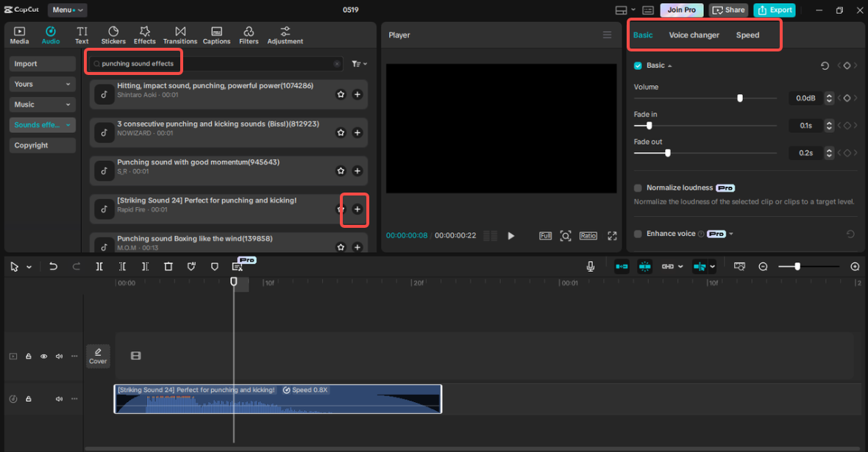Enable Normalize loudness
This screenshot has width=868, height=452.
coord(636,187)
